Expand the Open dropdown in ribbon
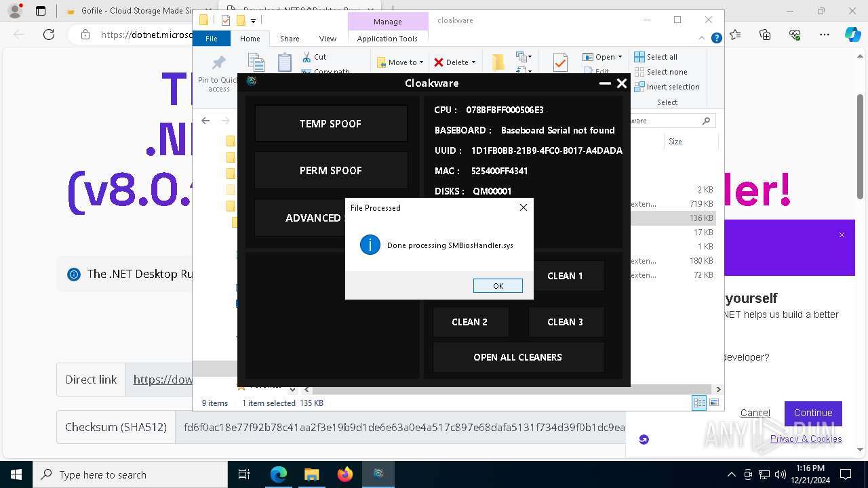This screenshot has height=488, width=868. (x=602, y=57)
